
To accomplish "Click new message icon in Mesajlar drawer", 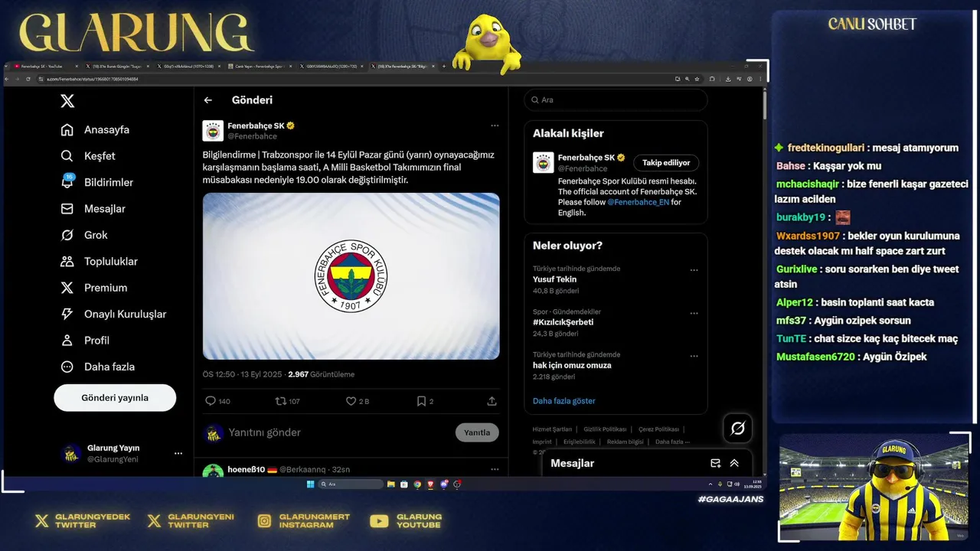I will (716, 463).
